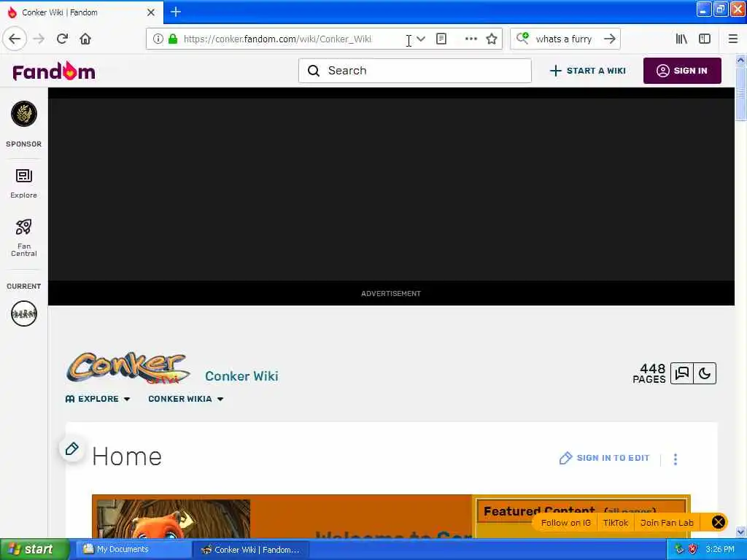Screen dimensions: 747x560
Task: Select Conker Wiki taskbar button
Action: click(x=251, y=550)
